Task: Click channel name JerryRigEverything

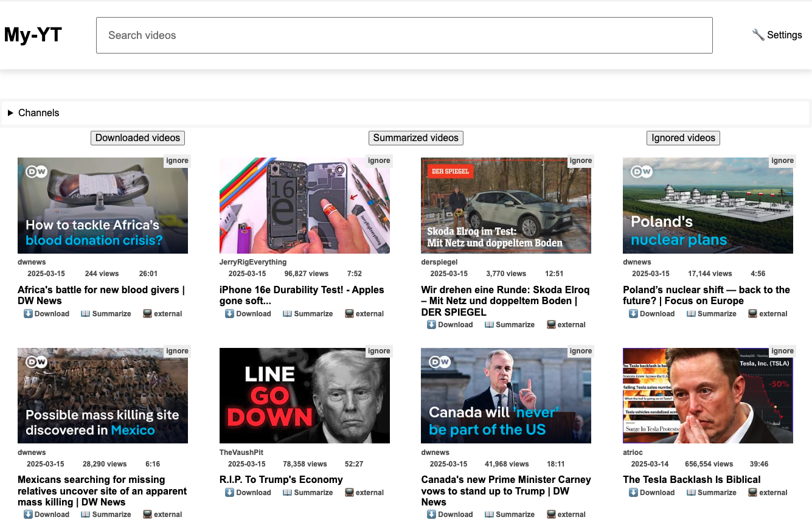Action: click(253, 262)
